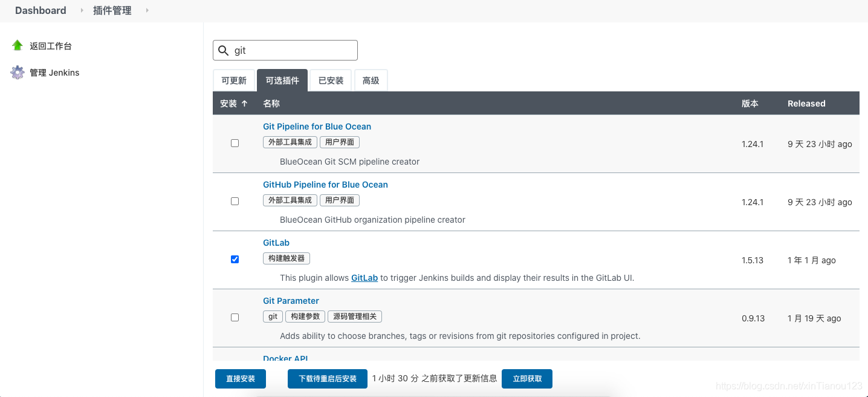Viewport: 868px width, 397px height.
Task: Open breadcrumb arrow after 插件管理
Action: [147, 10]
